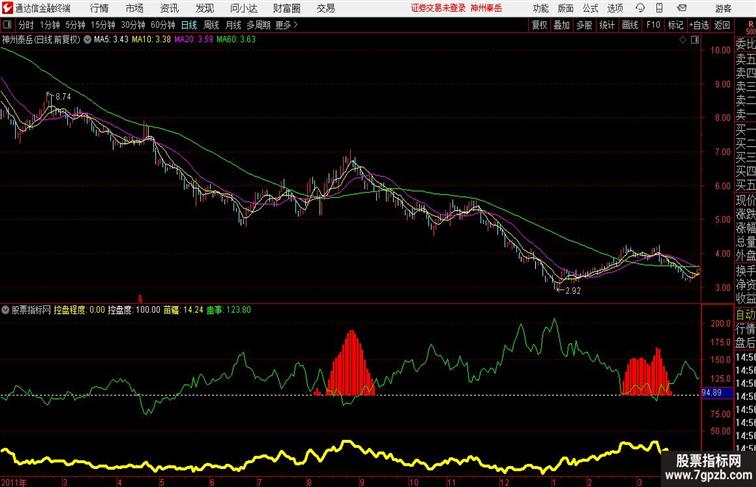The height and width of the screenshot is (487, 756).
Task: Click the red marker on sub-chart border
Action: 140,299
